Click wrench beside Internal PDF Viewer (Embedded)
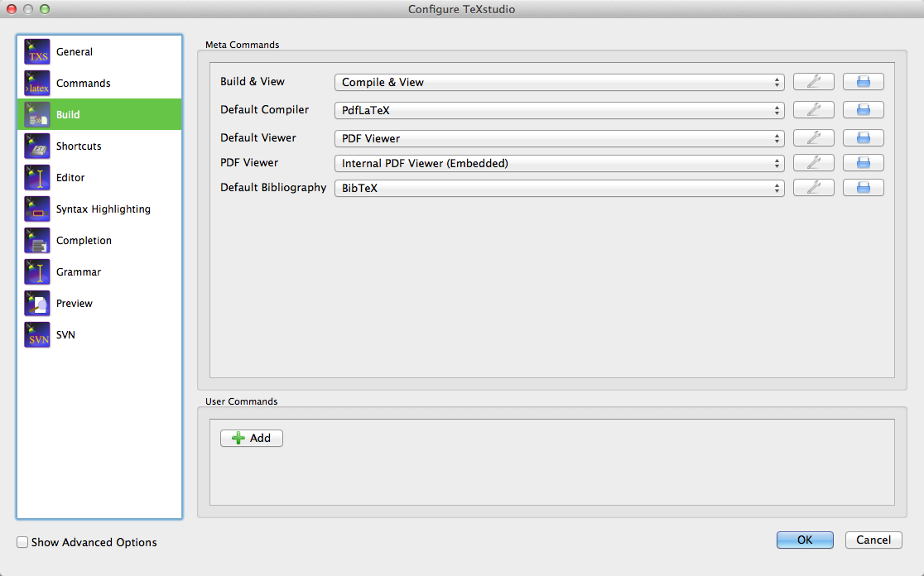Image resolution: width=924 pixels, height=576 pixels. tap(814, 163)
